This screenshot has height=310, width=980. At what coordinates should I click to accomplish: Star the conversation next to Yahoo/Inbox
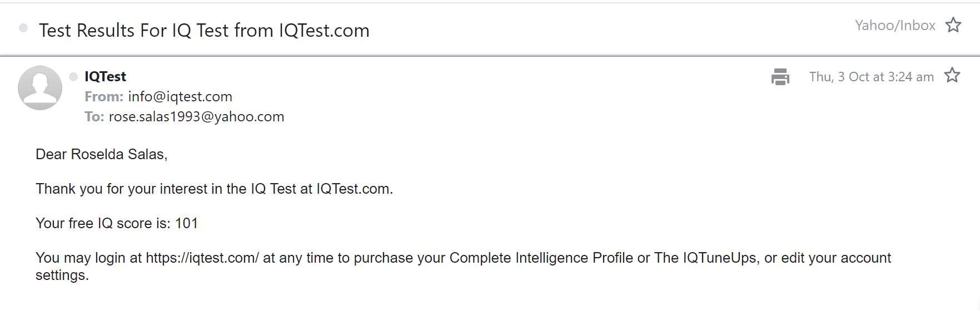point(953,25)
